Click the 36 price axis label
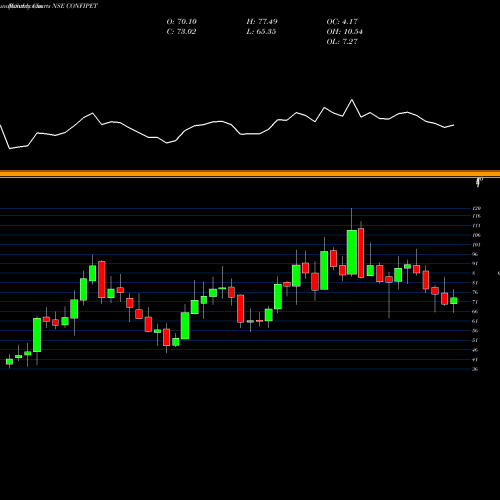Image resolution: width=500 pixels, height=500 pixels. [x=475, y=369]
